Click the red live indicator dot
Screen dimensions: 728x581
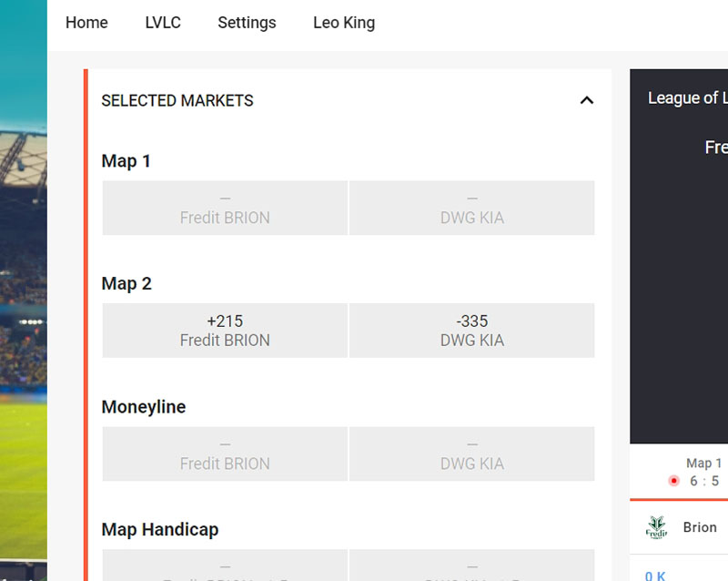[673, 481]
